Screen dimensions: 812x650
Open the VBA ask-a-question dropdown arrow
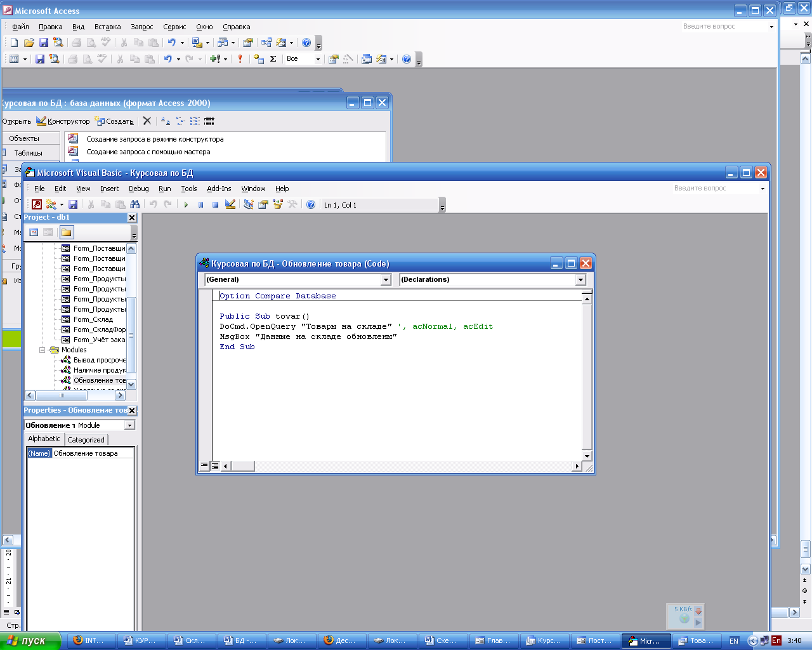(763, 189)
